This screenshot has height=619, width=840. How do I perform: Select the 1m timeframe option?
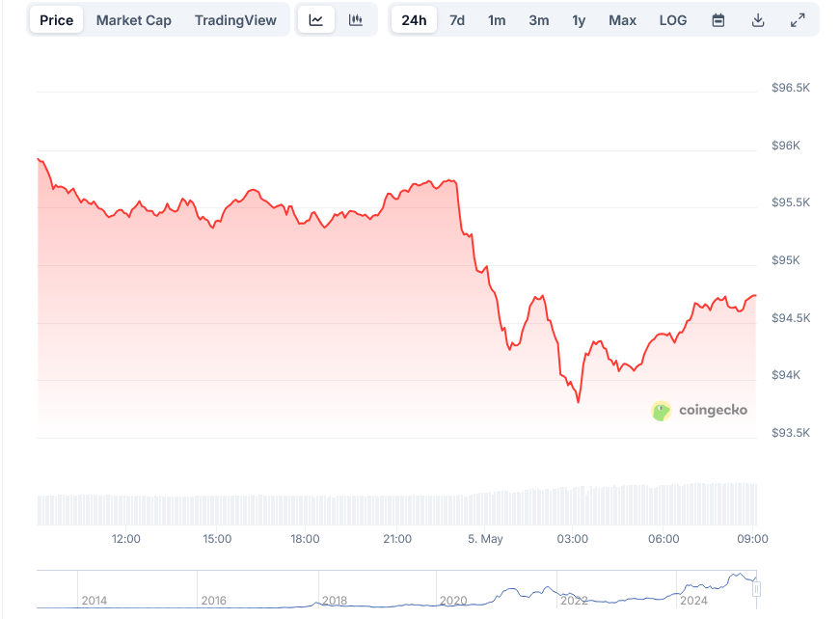pyautogui.click(x=496, y=19)
